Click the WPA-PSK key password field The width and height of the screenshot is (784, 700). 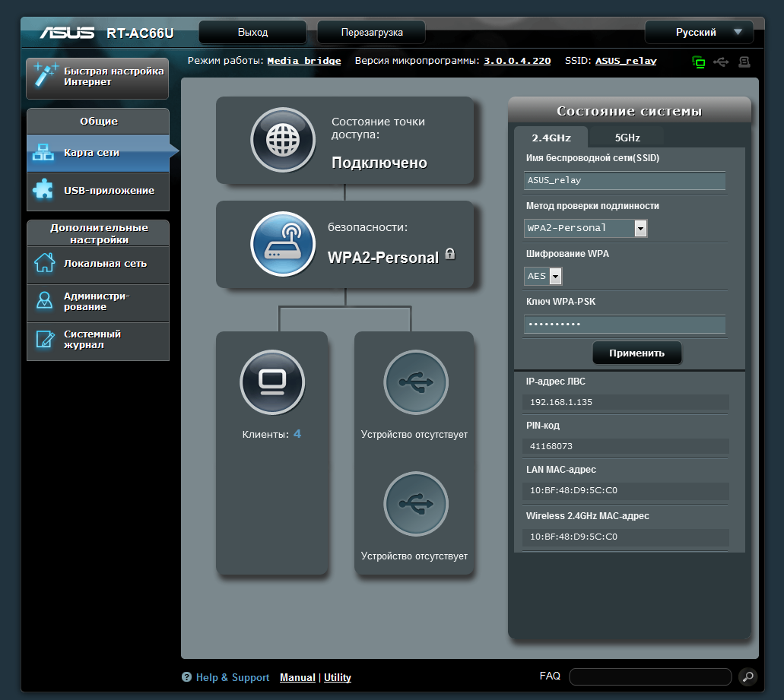(624, 325)
